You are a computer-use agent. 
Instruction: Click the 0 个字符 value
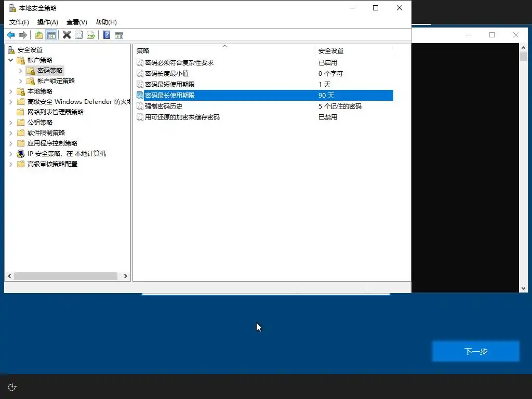click(331, 74)
